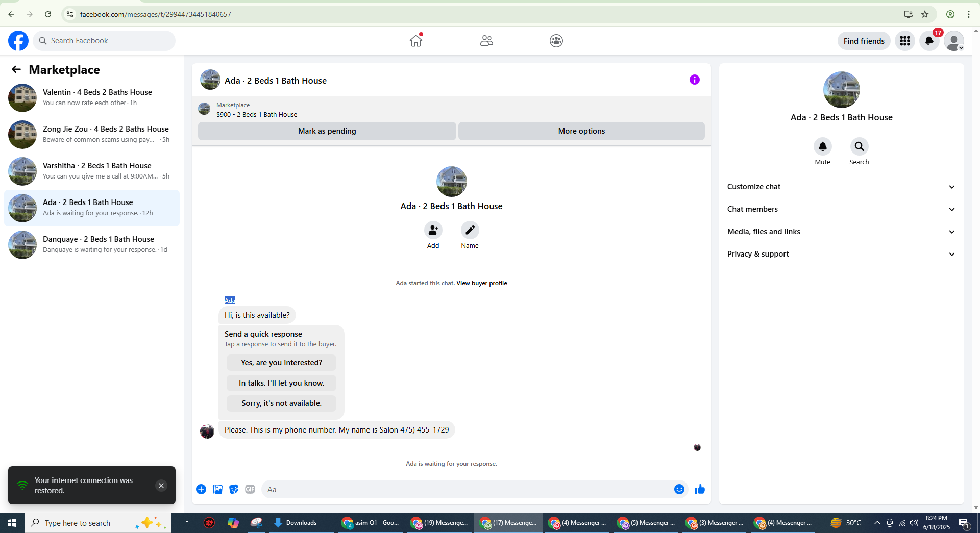Screen dimensions: 980x533
Task: Expand Media, files and links section
Action: pyautogui.click(x=841, y=232)
